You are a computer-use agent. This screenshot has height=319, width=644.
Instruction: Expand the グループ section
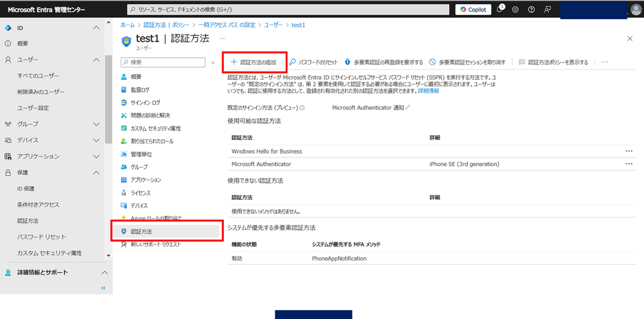pos(96,124)
